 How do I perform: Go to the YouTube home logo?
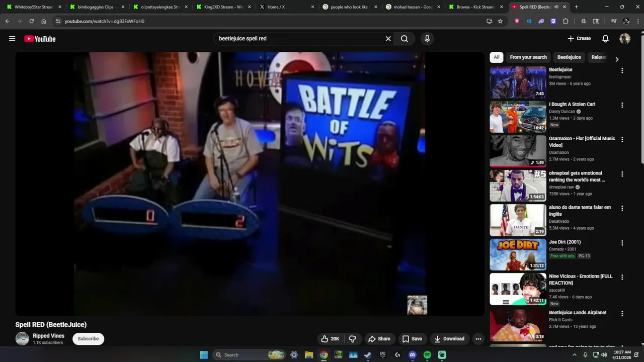point(40,39)
